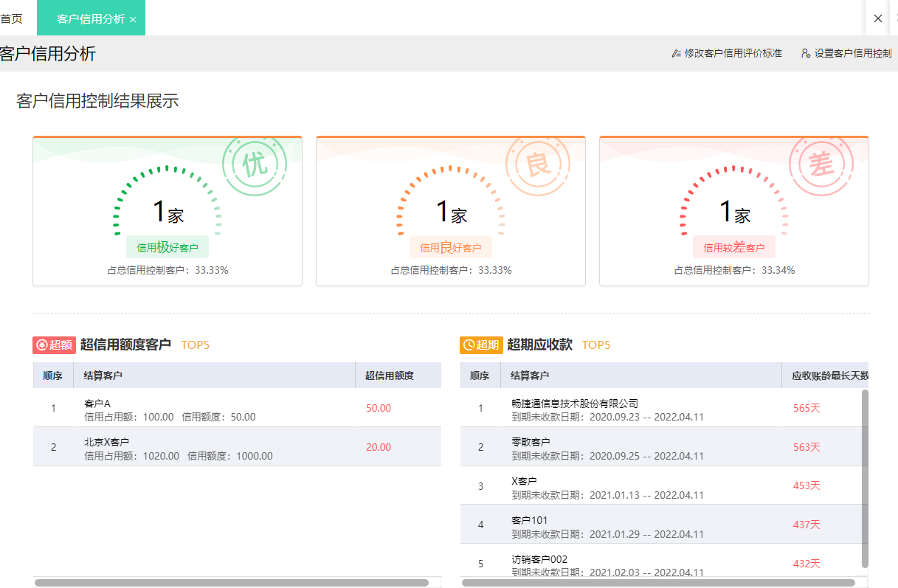This screenshot has width=898, height=588.
Task: Click the overdue receivables vertical scrollbar
Action: (x=865, y=478)
